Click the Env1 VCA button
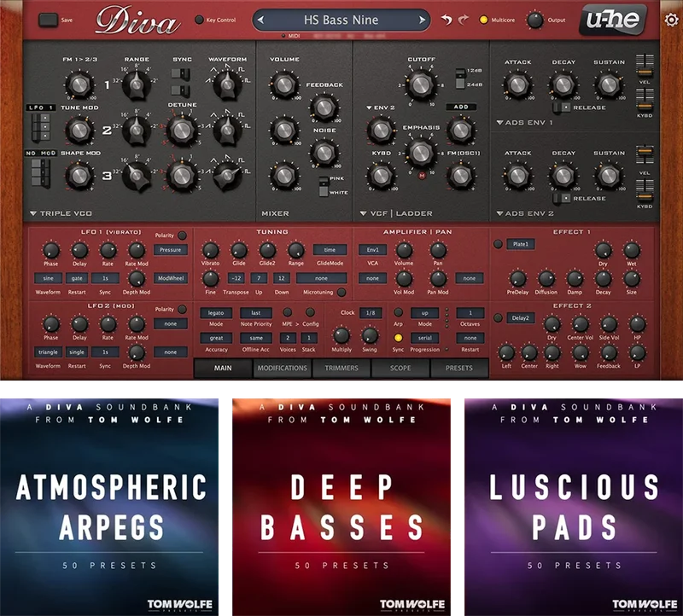Viewport: 683px width, 616px height. [372, 250]
